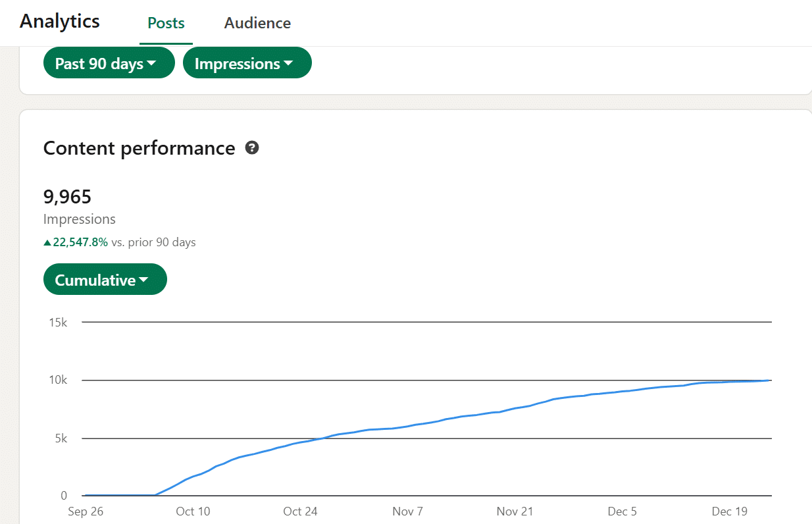Select the Nov 21 axis marker
The image size is (812, 524).
tap(515, 511)
